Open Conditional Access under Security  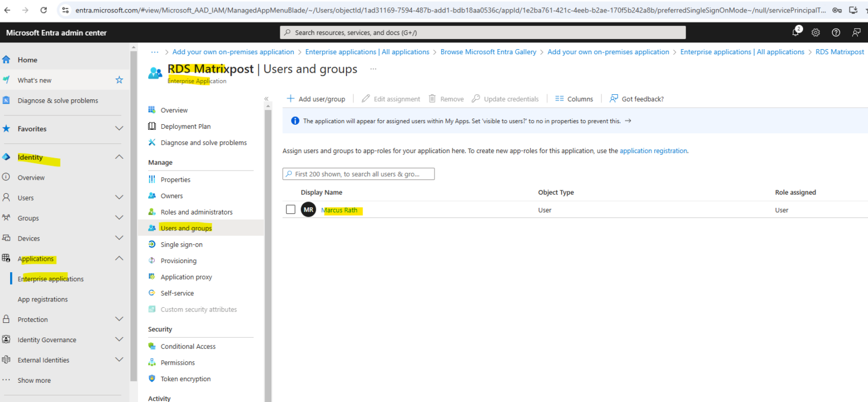(188, 346)
